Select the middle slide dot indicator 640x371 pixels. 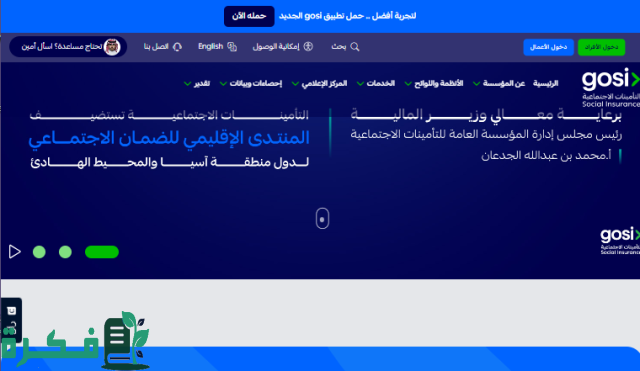[65, 252]
